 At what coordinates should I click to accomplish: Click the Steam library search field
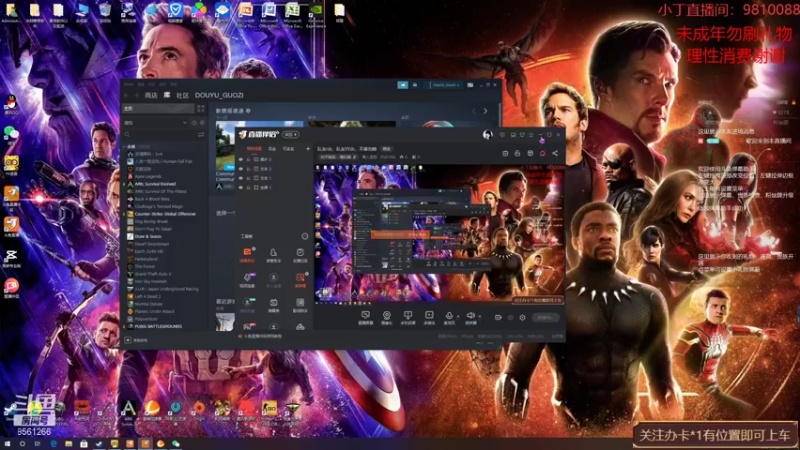click(158, 134)
